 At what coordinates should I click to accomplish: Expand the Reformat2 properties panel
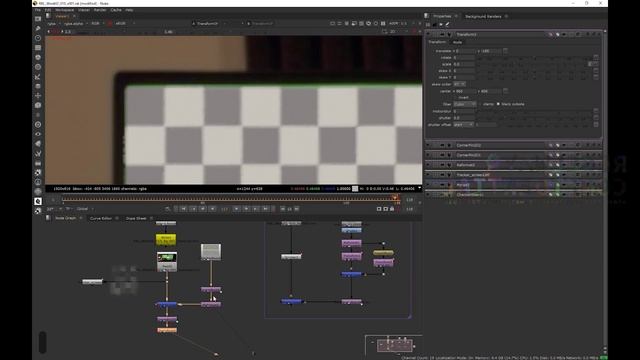point(429,165)
